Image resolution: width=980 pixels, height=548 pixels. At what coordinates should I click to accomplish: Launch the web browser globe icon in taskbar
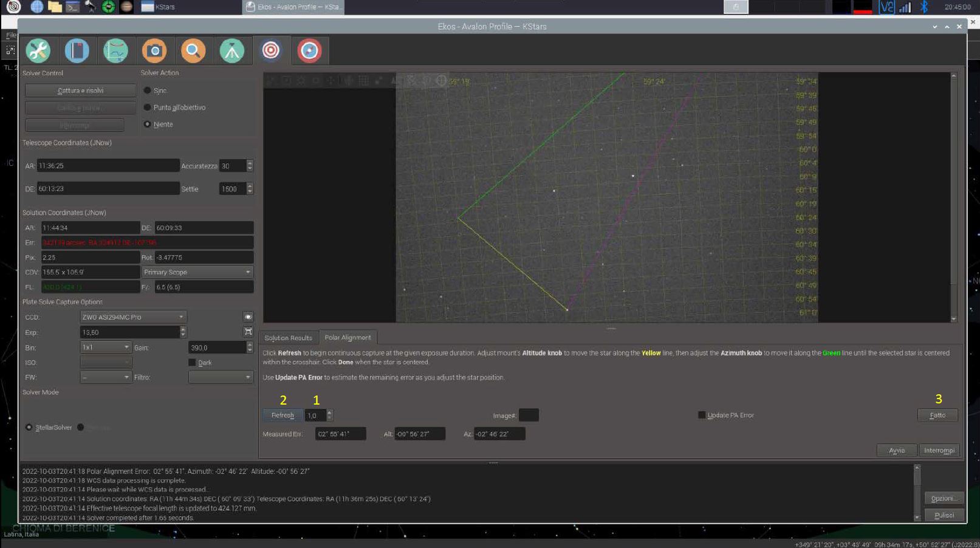pyautogui.click(x=37, y=7)
